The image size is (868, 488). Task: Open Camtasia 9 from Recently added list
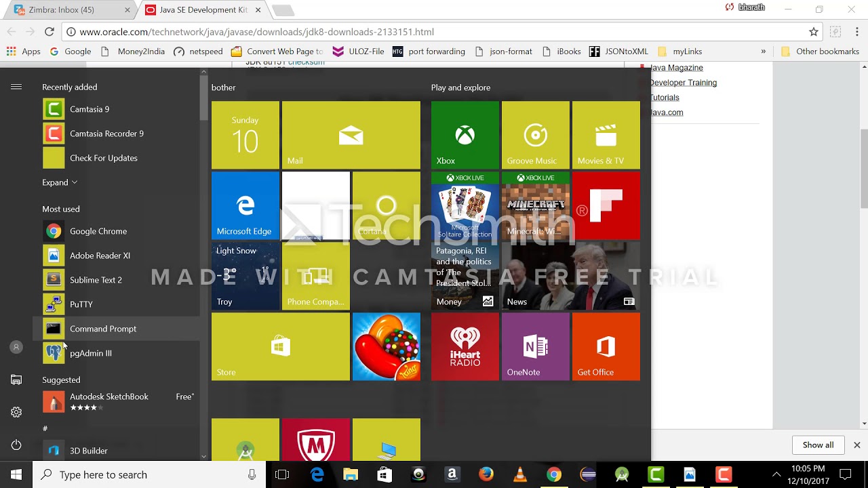coord(116,109)
